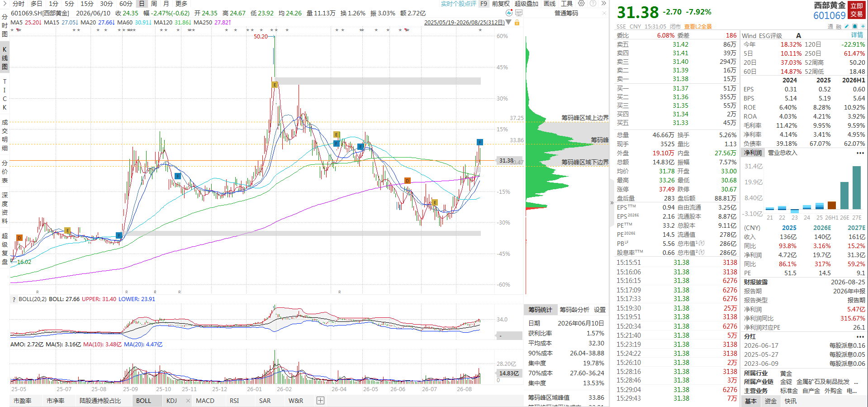Image resolution: width=868 pixels, height=407 pixels.
Task: Click the WP monitor icon
Action: 519,13
